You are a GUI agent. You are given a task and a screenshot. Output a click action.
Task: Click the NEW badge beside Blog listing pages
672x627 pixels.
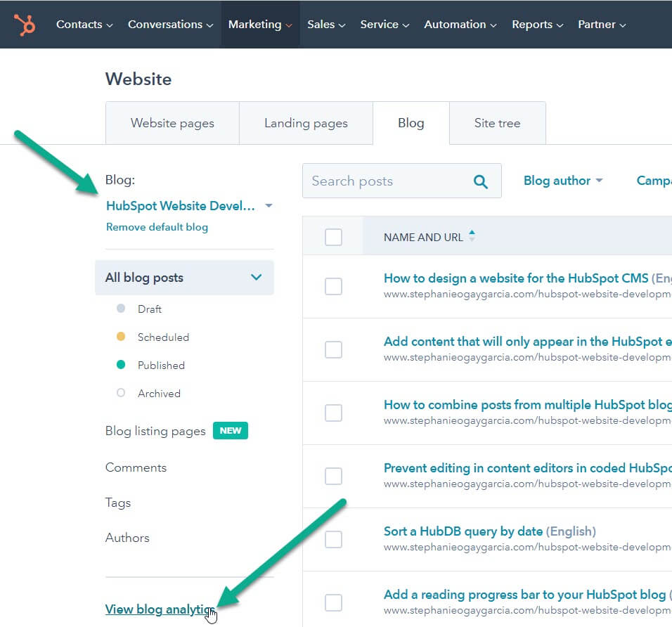click(x=231, y=430)
